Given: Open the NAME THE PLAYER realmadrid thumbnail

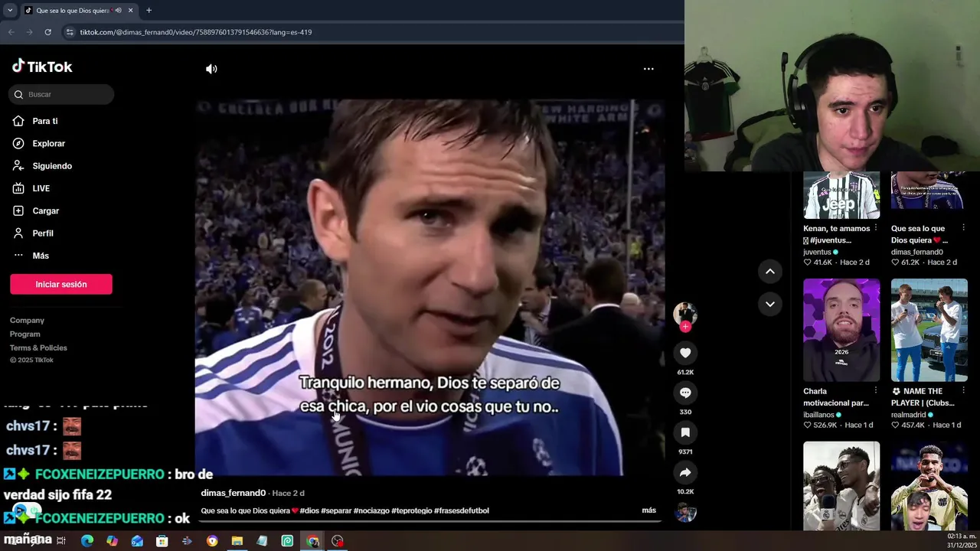Looking at the screenshot, I should 929,330.
